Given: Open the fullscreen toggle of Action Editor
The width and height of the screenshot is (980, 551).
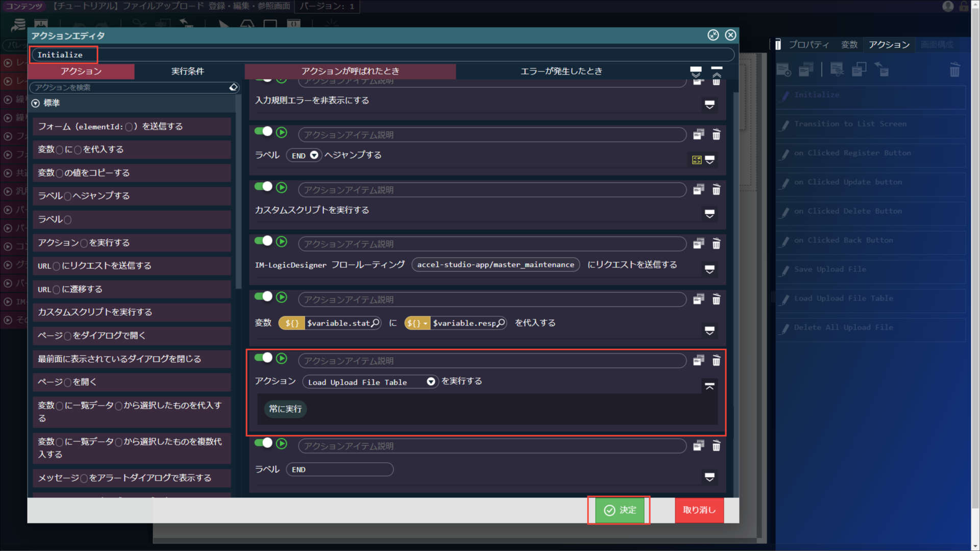Looking at the screenshot, I should pos(713,35).
